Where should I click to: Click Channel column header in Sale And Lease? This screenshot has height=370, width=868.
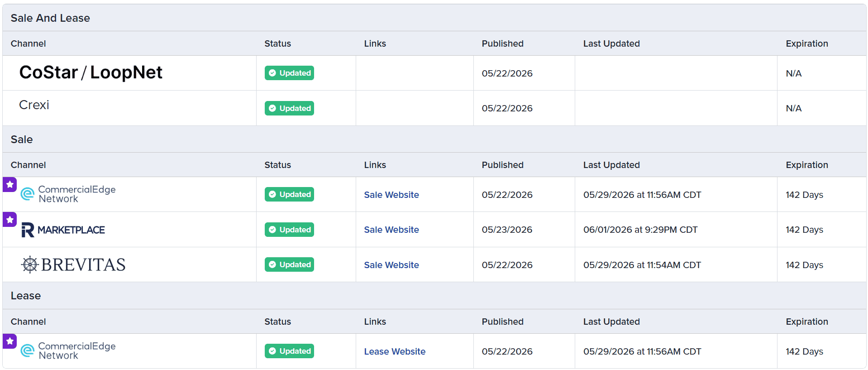29,43
